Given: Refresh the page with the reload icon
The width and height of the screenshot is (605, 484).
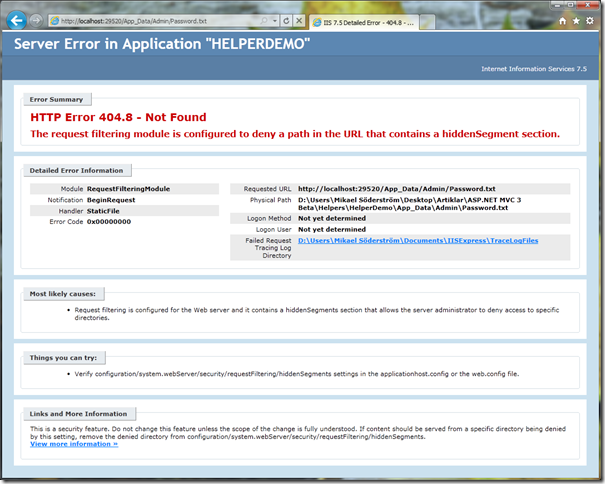Looking at the screenshot, I should (286, 21).
